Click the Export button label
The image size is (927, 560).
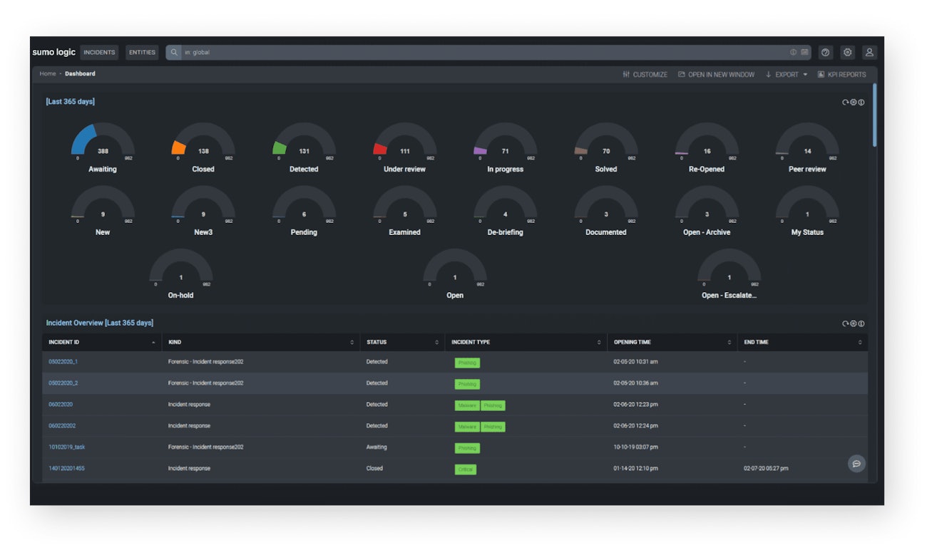787,75
